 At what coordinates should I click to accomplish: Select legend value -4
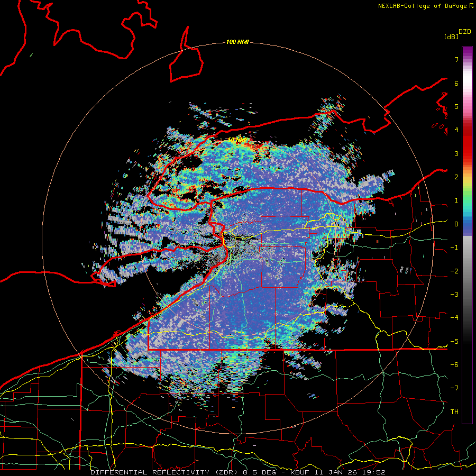point(454,318)
